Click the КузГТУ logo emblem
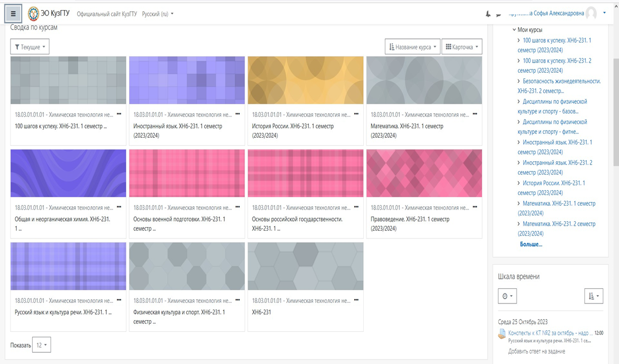The width and height of the screenshot is (619, 364). click(33, 14)
